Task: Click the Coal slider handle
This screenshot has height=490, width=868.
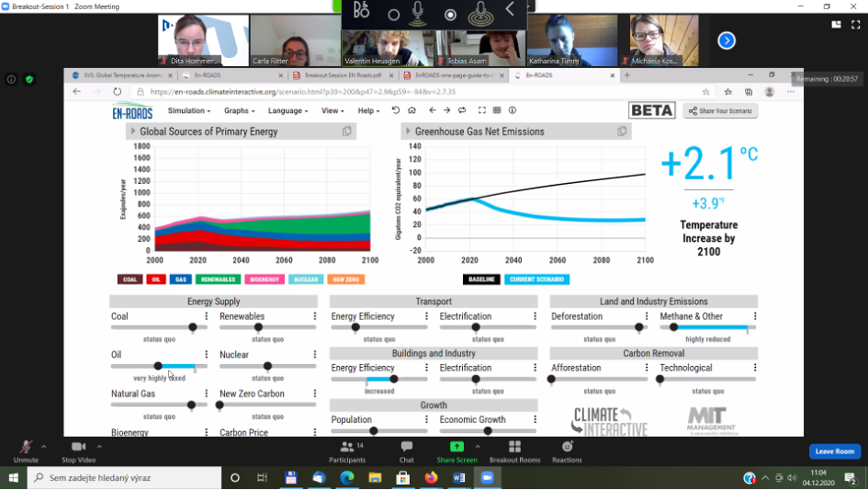Action: (193, 327)
